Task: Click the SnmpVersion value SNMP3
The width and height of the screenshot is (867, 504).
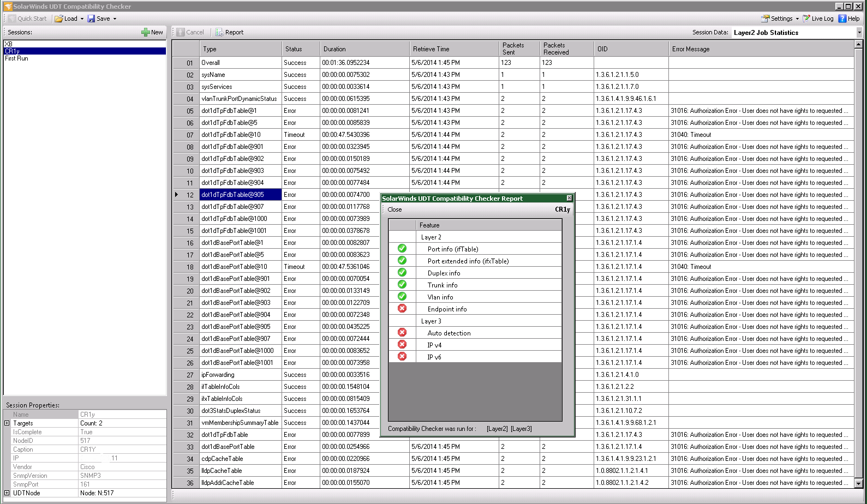Action: pyautogui.click(x=122, y=476)
